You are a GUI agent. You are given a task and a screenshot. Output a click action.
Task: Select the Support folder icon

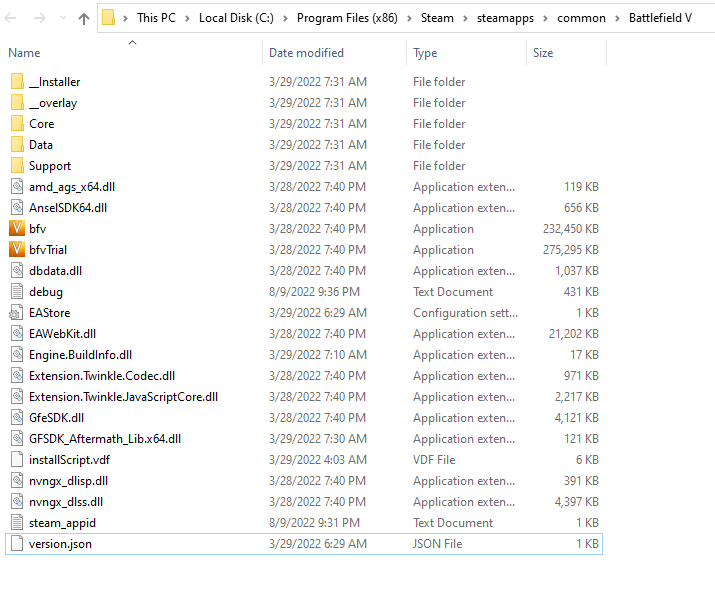click(17, 165)
